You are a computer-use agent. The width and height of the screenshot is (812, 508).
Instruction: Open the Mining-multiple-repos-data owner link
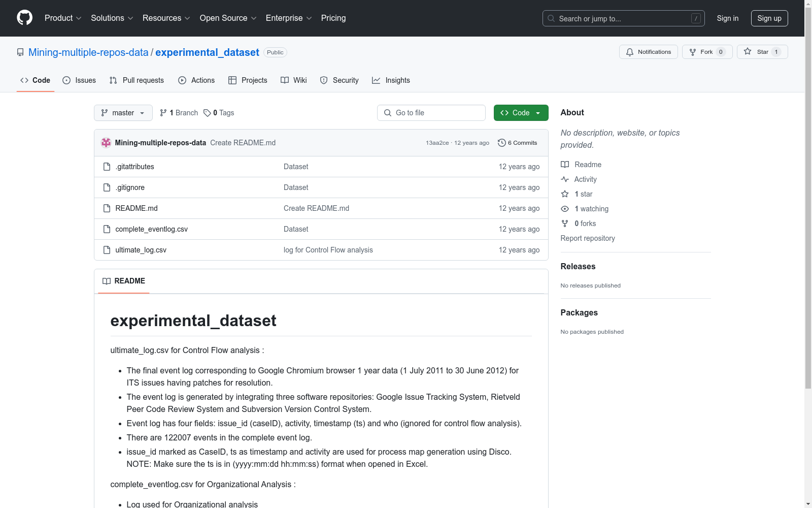88,52
